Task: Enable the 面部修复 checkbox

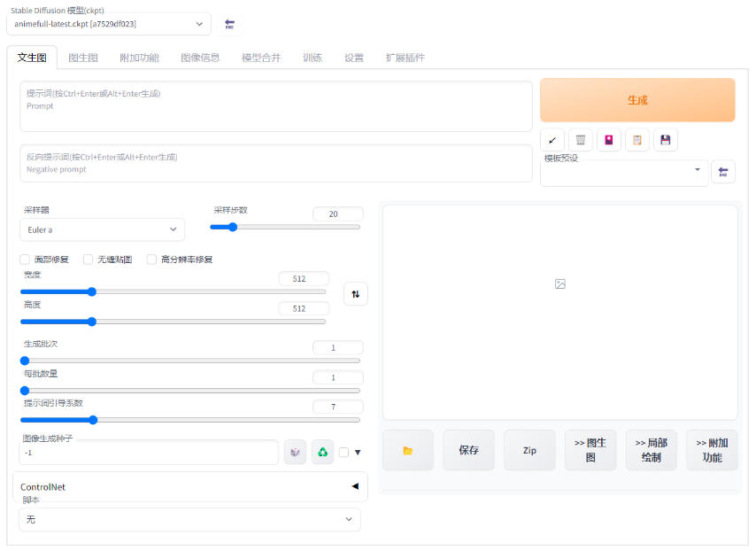Action: pyautogui.click(x=24, y=259)
